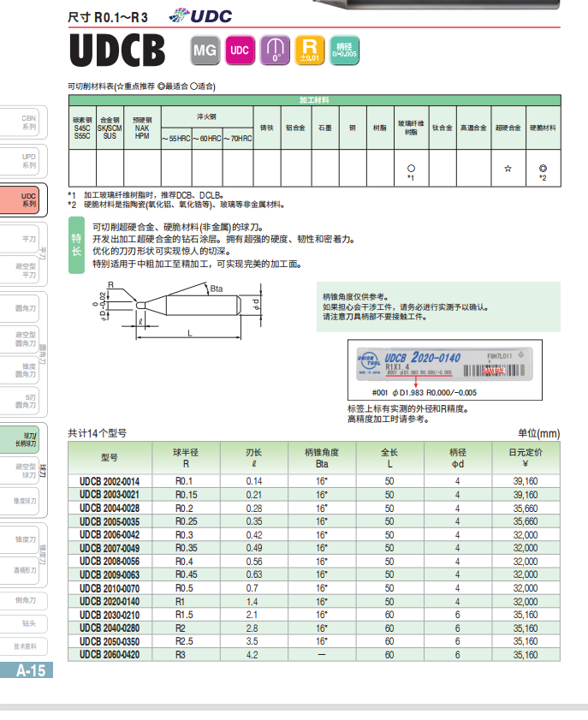Click the purple 0° helix angle icon
588x720 pixels.
(275, 50)
